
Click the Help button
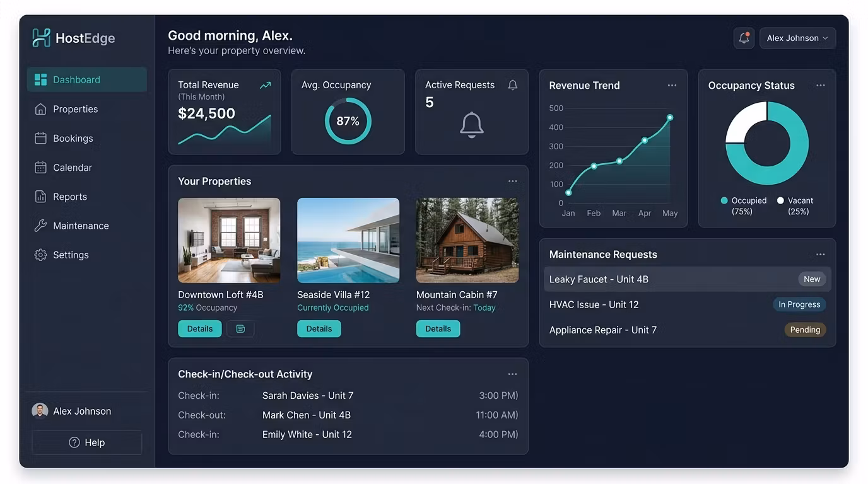point(87,442)
